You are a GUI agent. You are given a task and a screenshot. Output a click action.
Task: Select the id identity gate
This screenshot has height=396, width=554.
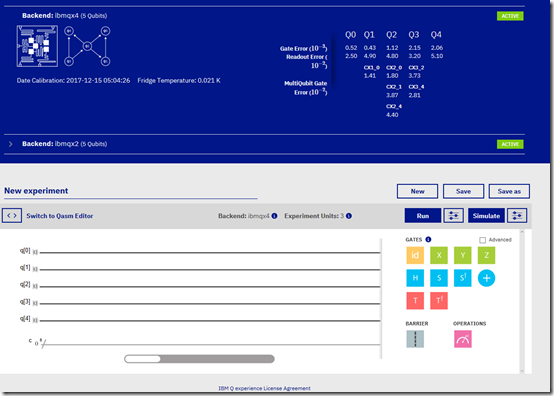(415, 255)
